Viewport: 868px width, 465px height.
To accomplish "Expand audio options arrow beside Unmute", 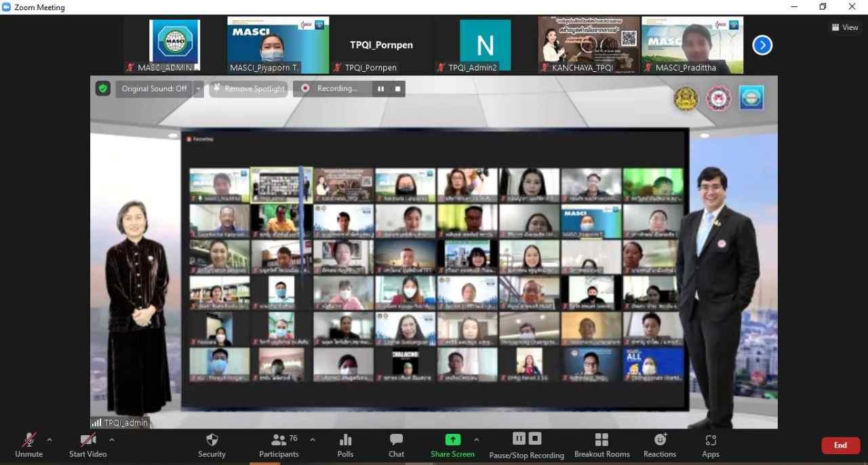I will click(50, 440).
